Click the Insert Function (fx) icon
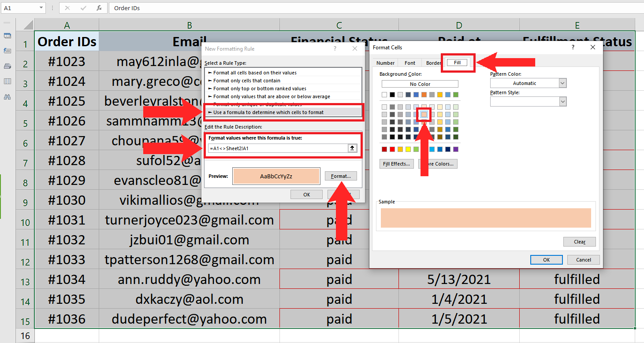 click(x=99, y=7)
